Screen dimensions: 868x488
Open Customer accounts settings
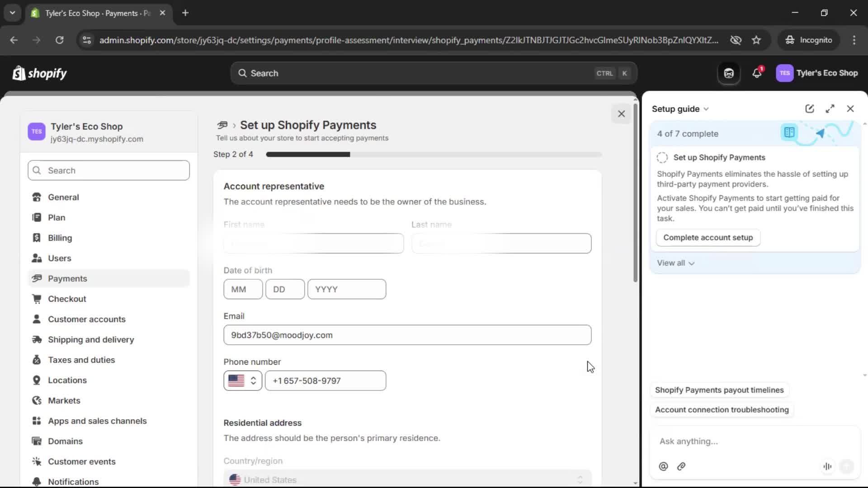click(108, 319)
